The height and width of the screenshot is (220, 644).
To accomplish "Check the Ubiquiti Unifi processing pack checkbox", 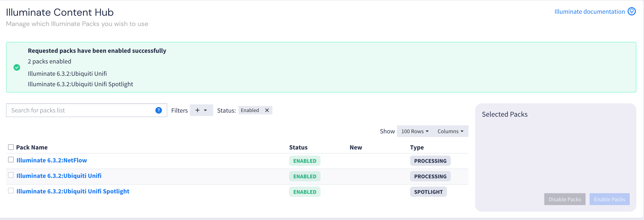I will tap(11, 175).
